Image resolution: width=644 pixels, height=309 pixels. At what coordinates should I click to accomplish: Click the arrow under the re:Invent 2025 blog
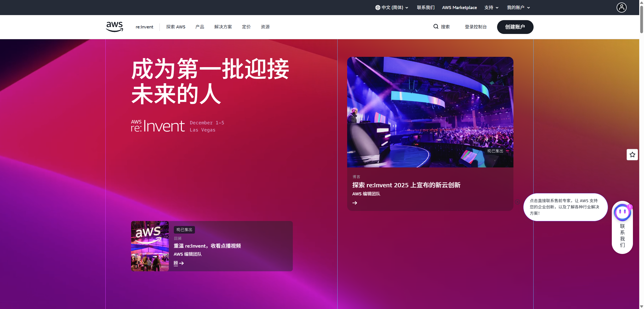click(355, 203)
